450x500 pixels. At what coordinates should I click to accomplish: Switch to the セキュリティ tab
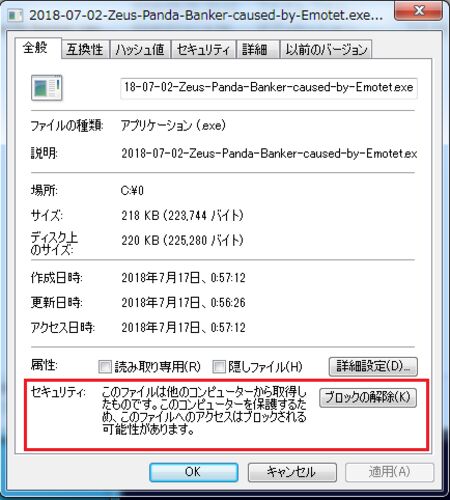[x=203, y=50]
